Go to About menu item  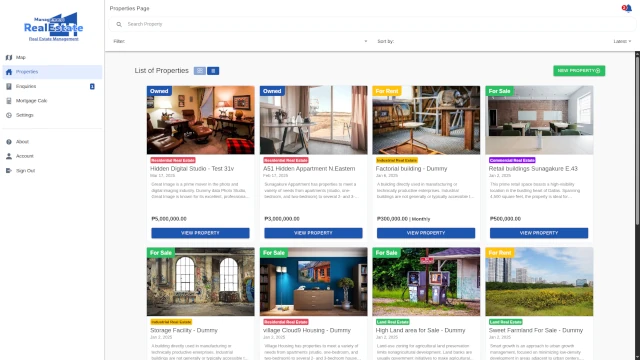point(52,142)
